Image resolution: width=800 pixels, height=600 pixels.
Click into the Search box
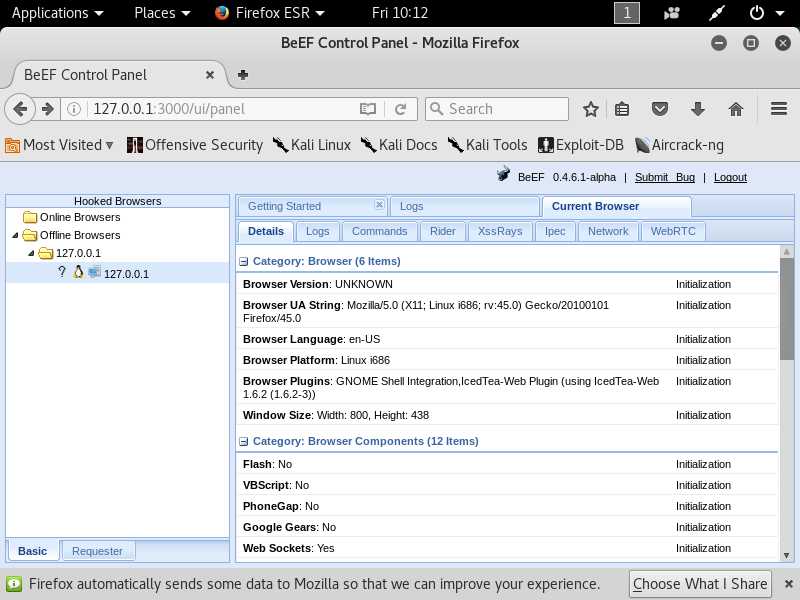pos(497,109)
